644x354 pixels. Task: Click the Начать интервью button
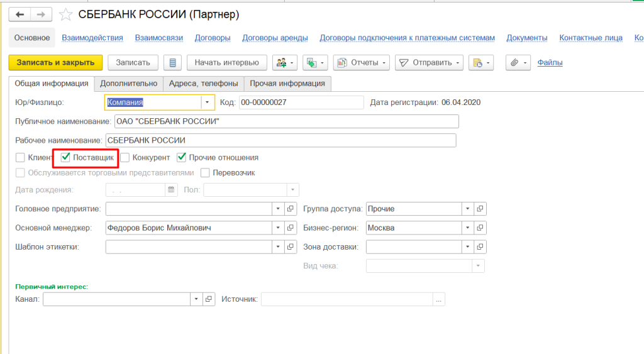click(x=226, y=62)
